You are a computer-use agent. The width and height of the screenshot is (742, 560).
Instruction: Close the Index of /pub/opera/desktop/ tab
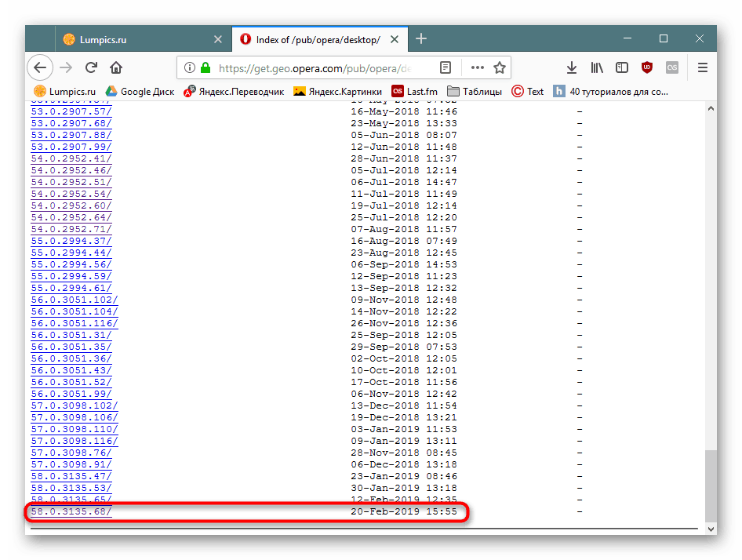(395, 39)
